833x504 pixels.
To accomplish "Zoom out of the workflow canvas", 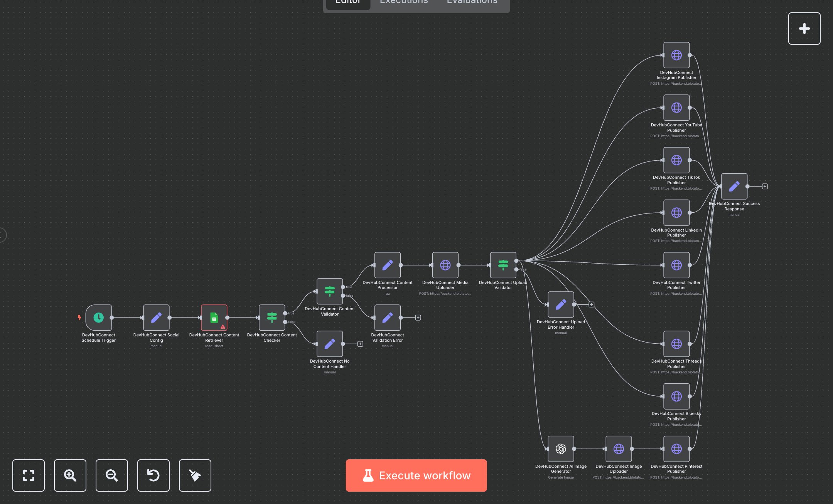I will (x=112, y=475).
